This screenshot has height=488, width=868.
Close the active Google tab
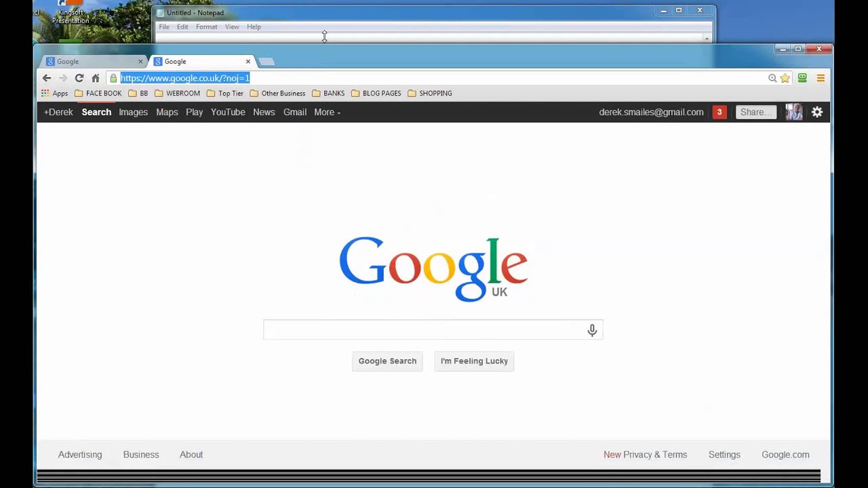point(248,62)
